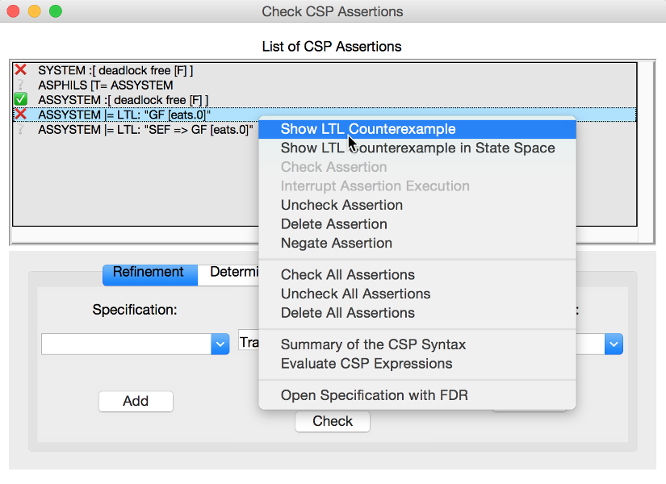Click Negate Assertion menu entry

336,243
